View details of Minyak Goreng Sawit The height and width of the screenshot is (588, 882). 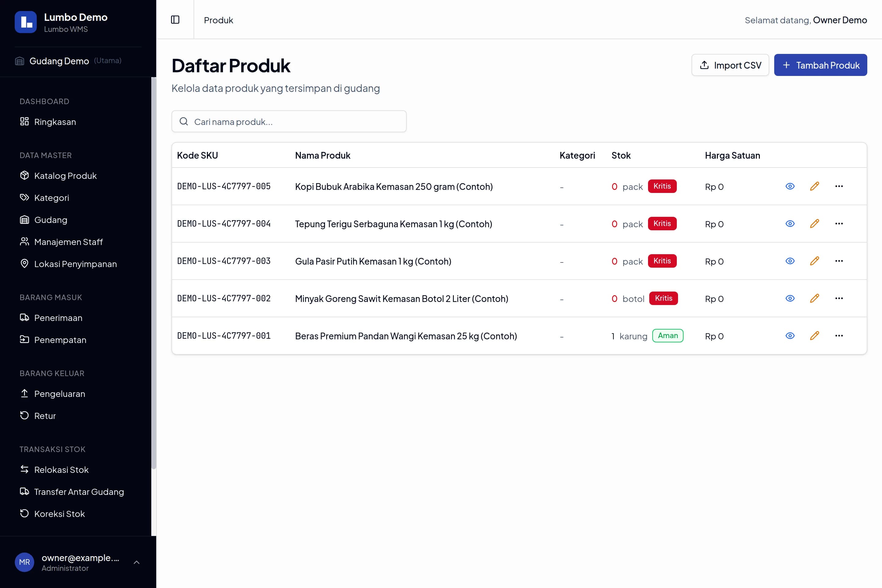click(790, 299)
